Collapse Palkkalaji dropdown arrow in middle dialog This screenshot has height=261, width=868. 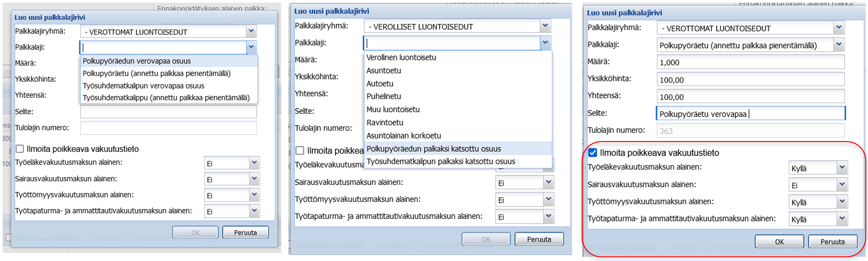point(546,43)
